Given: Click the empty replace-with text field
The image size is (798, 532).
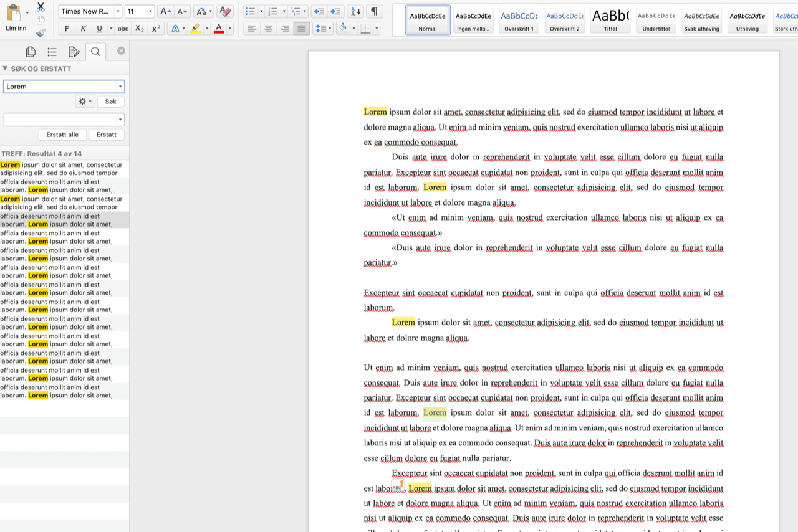Looking at the screenshot, I should tap(60, 120).
